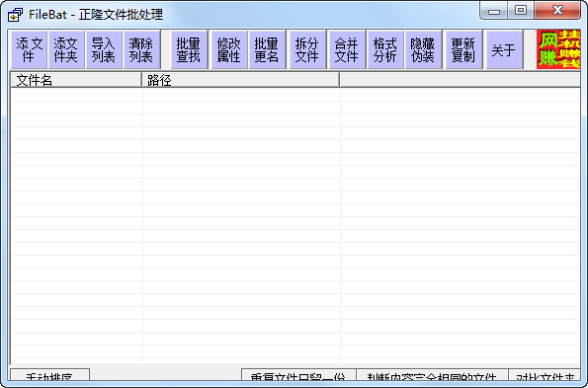Image resolution: width=588 pixels, height=388 pixels.
Task: Open 导入列表 (import list) from the toolbar
Action: click(104, 49)
